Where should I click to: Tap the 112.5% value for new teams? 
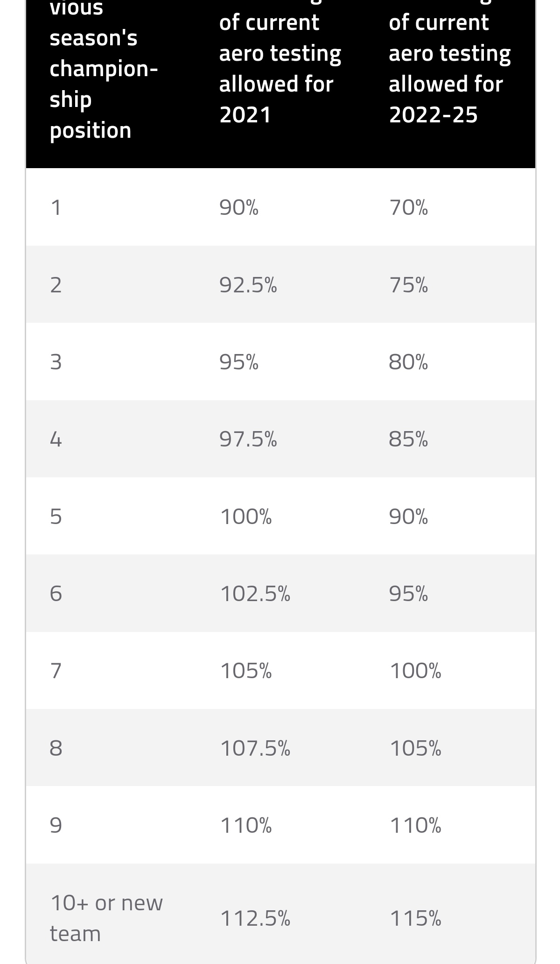[x=255, y=918]
